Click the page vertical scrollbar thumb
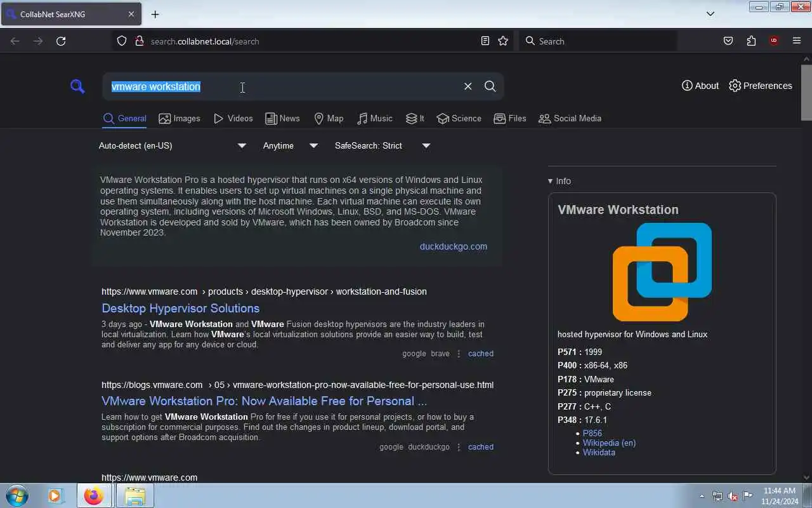Viewport: 812px width, 508px height. 806,92
